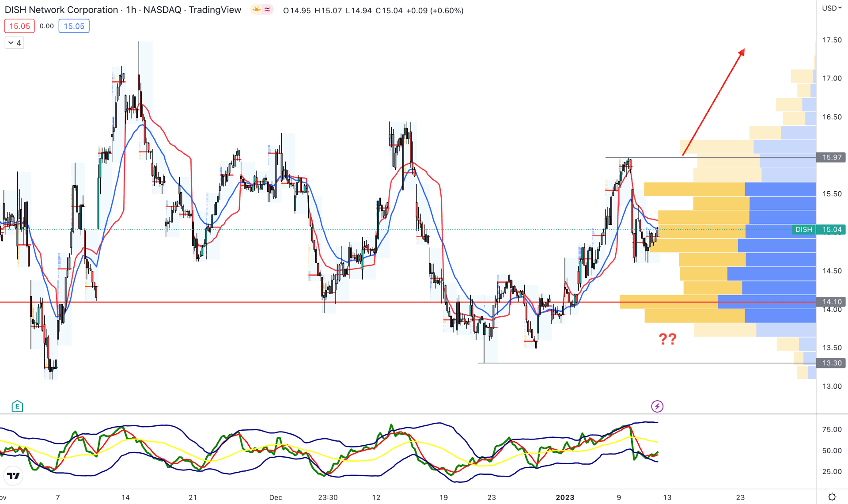
Task: Click the DISH Network Corporation chart title
Action: pos(123,10)
